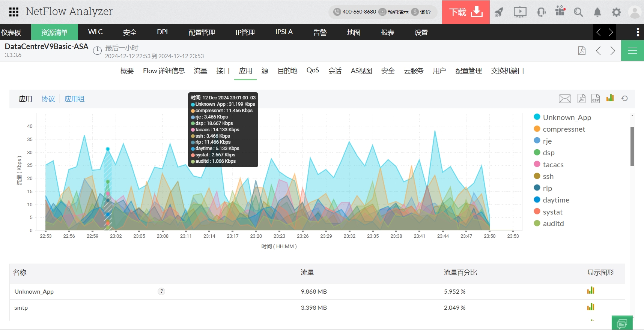
Task: Click the refresh chart icon
Action: click(x=624, y=98)
